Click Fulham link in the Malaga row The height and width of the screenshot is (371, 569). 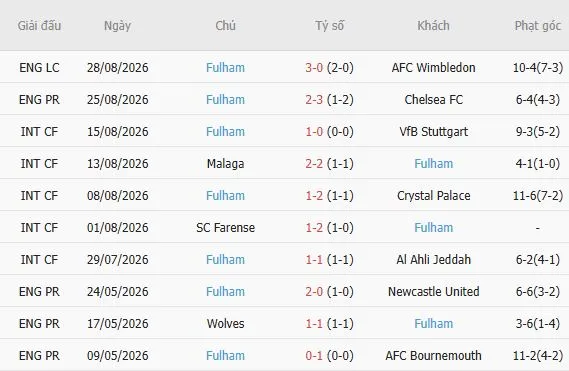433,164
